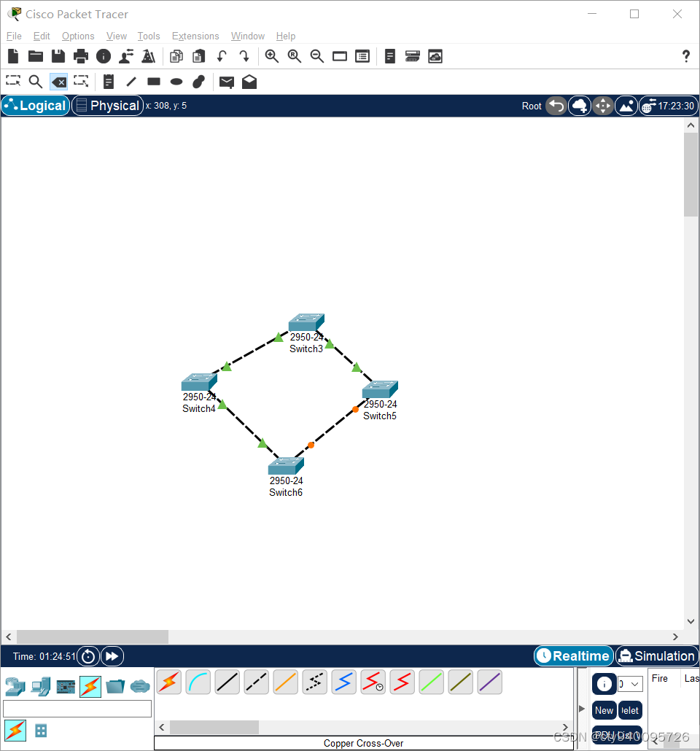Screen dimensions: 700x751
Task: Redo the last action
Action: (244, 57)
